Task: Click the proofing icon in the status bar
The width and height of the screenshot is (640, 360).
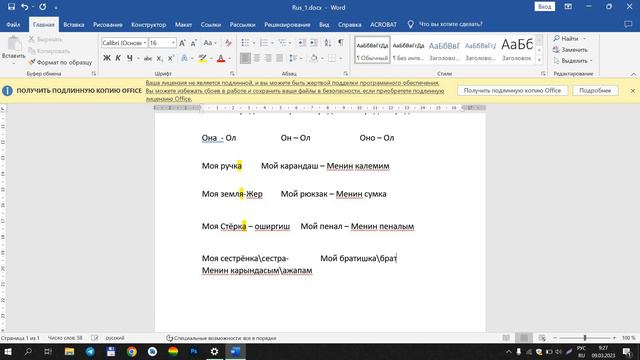Action: 95,338
